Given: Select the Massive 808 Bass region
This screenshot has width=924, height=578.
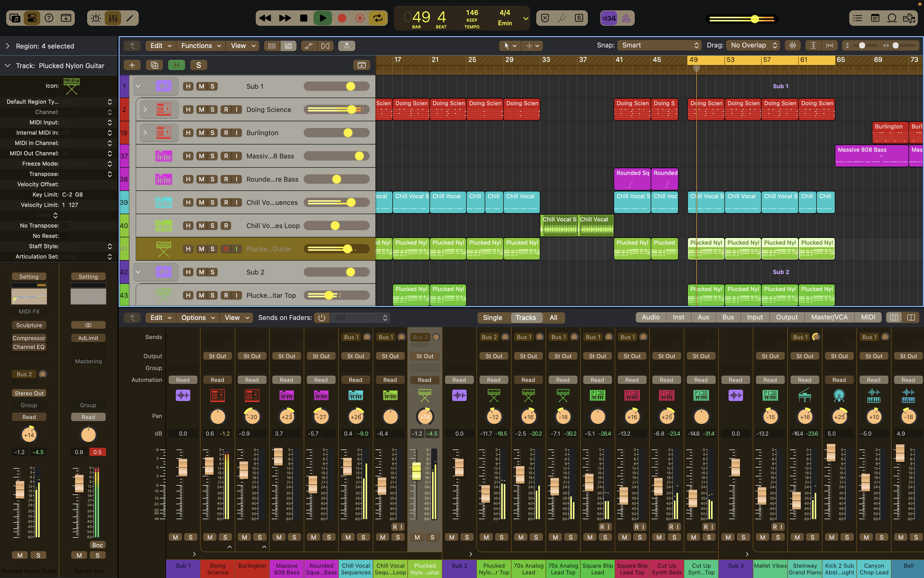Looking at the screenshot, I should 871,156.
